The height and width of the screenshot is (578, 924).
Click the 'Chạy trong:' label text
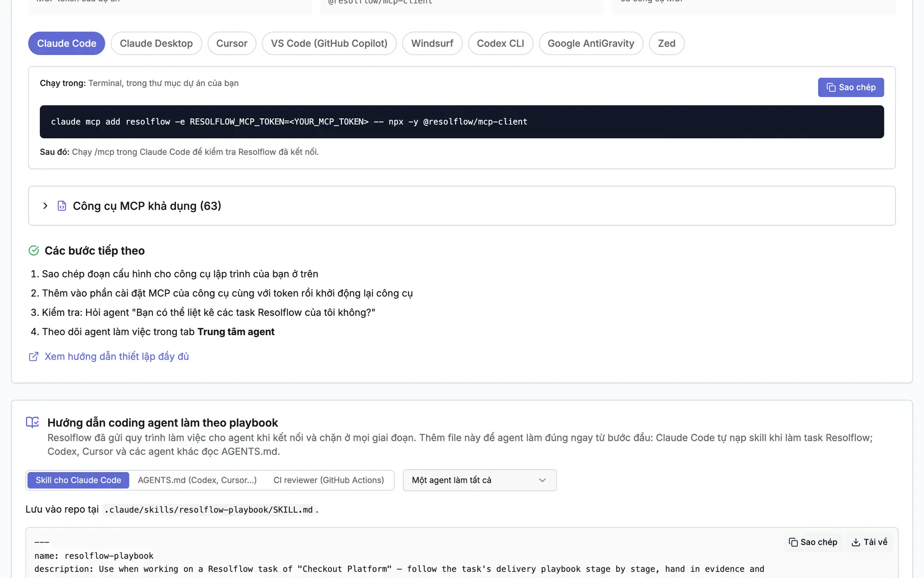point(63,83)
